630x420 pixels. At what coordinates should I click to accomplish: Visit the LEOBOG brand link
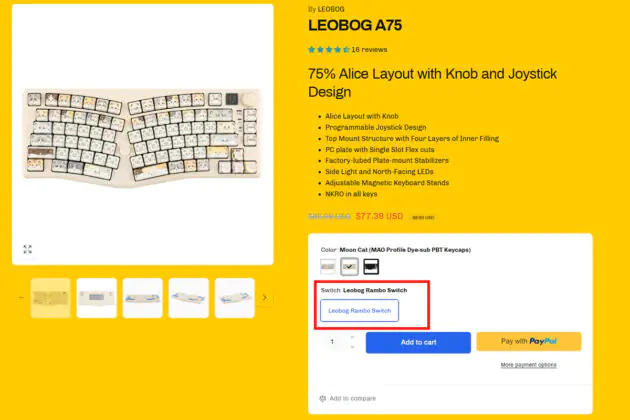[x=331, y=9]
